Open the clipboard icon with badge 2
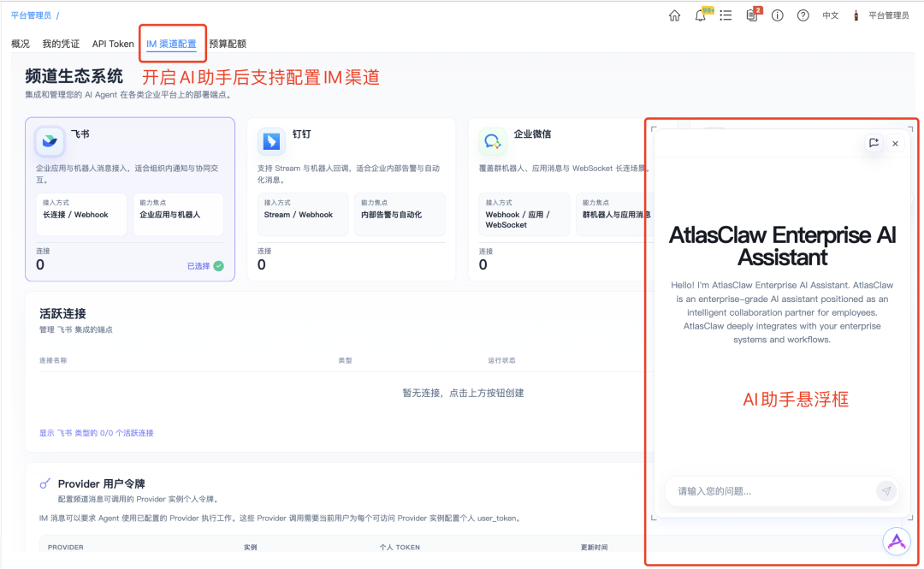924x569 pixels. click(751, 16)
